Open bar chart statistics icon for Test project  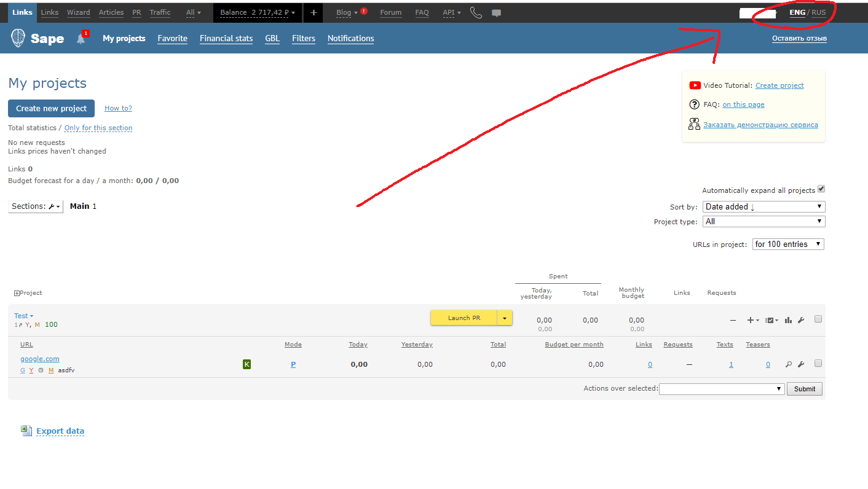788,320
